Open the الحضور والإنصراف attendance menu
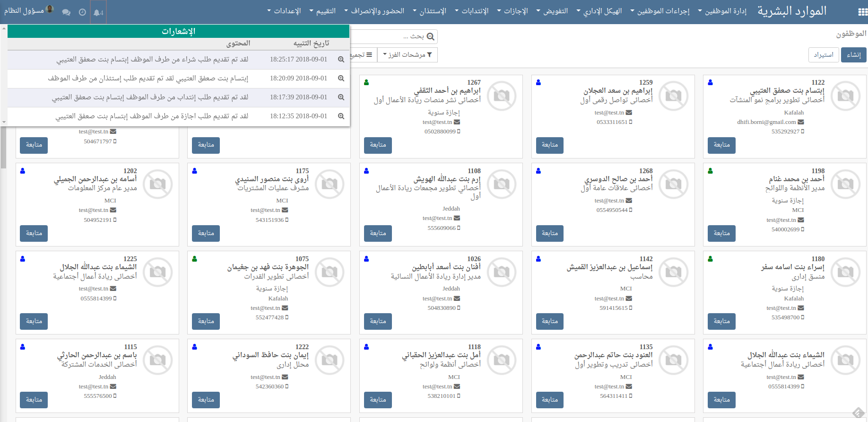The width and height of the screenshot is (868, 422). [374, 11]
